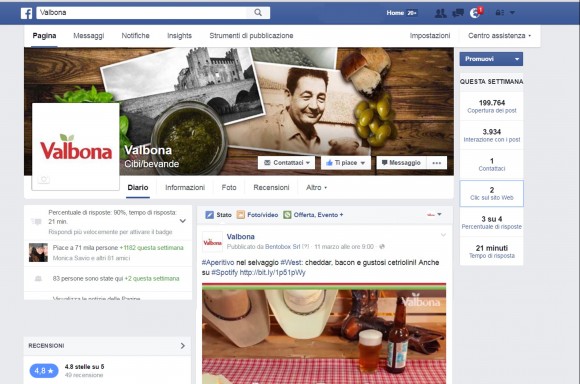Click the 11 marzo post timestamp
Image resolution: width=580 pixels, height=384 pixels.
[344, 247]
